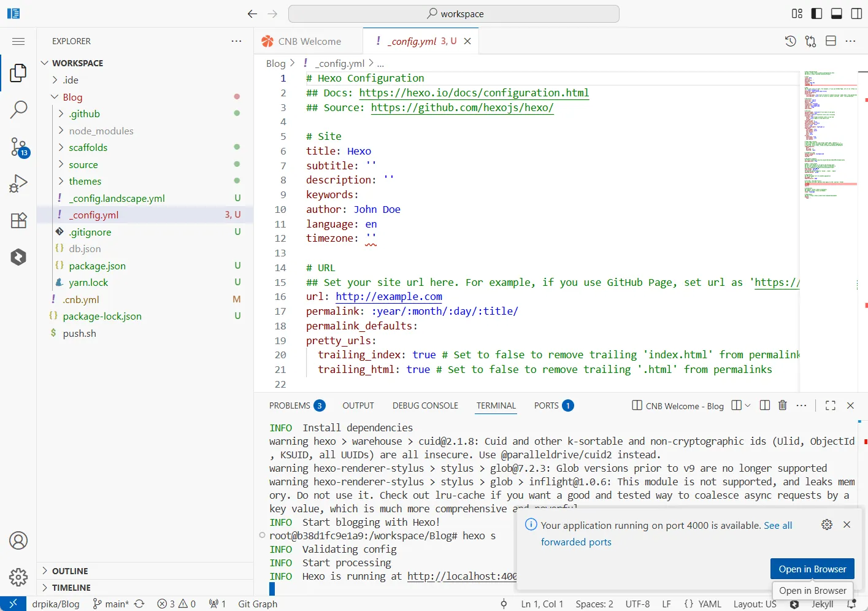Open Git Graph from status bar
The width and height of the screenshot is (868, 611).
point(258,604)
